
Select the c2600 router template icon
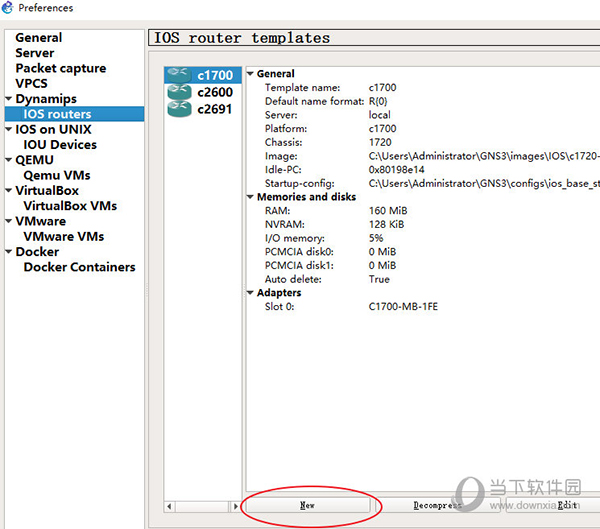(179, 92)
